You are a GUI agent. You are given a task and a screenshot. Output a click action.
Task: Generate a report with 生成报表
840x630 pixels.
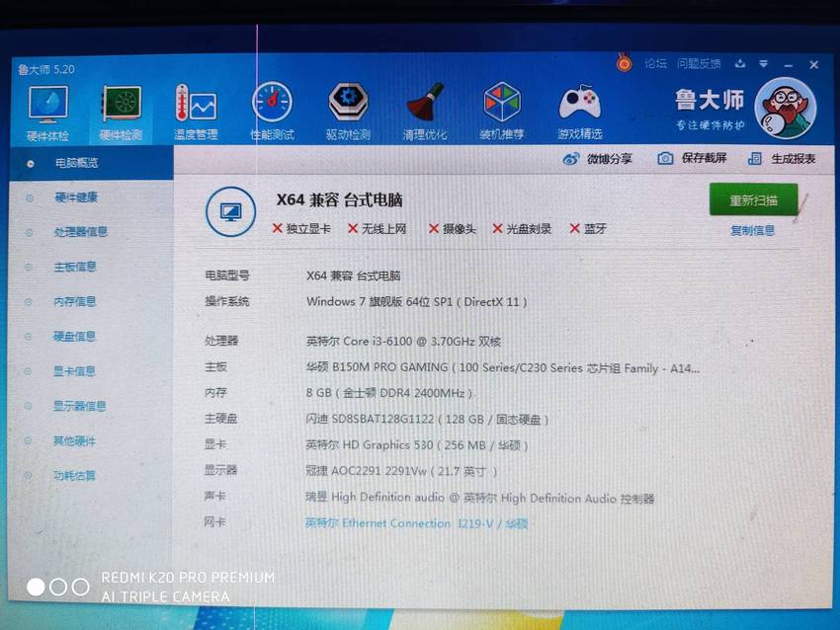point(782,158)
